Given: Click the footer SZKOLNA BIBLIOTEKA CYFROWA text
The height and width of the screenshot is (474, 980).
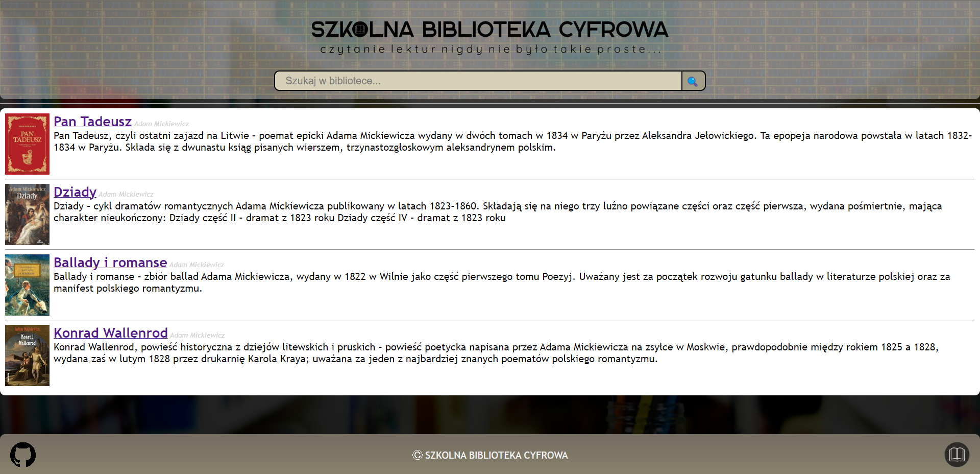Looking at the screenshot, I should [497, 455].
